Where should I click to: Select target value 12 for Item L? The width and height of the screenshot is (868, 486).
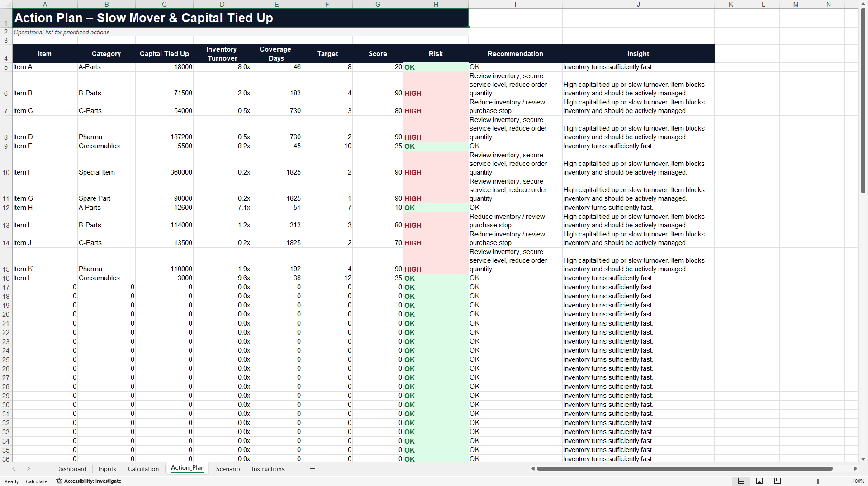pyautogui.click(x=327, y=278)
